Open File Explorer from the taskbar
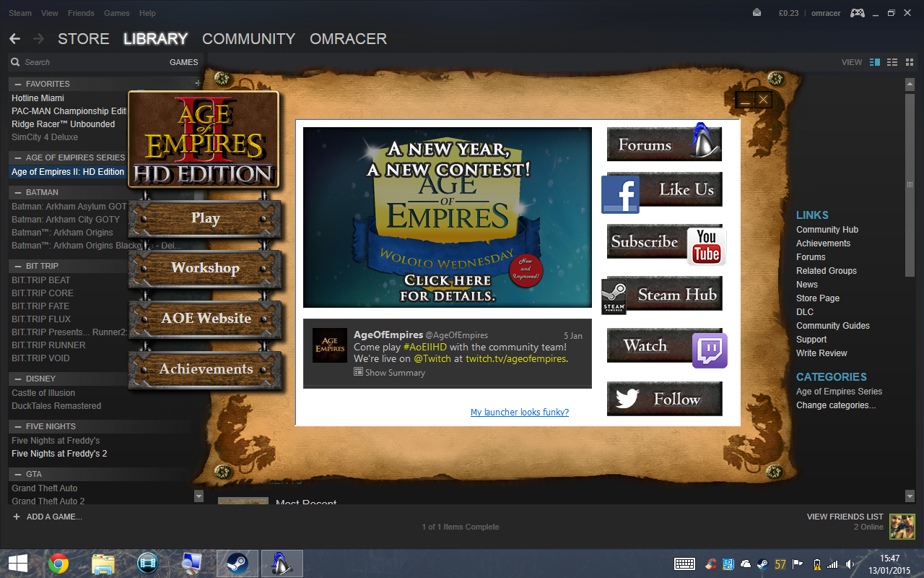The height and width of the screenshot is (578, 924). [x=103, y=564]
